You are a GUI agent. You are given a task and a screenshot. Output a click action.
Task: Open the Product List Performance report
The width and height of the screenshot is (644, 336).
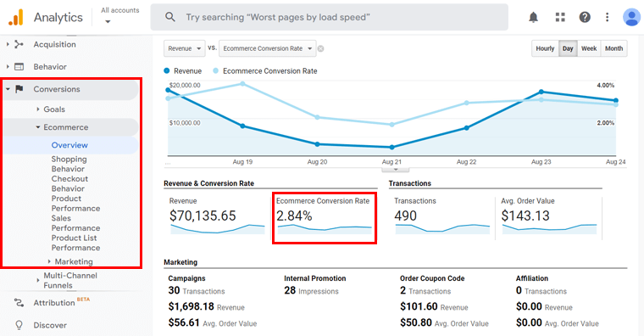tap(75, 243)
